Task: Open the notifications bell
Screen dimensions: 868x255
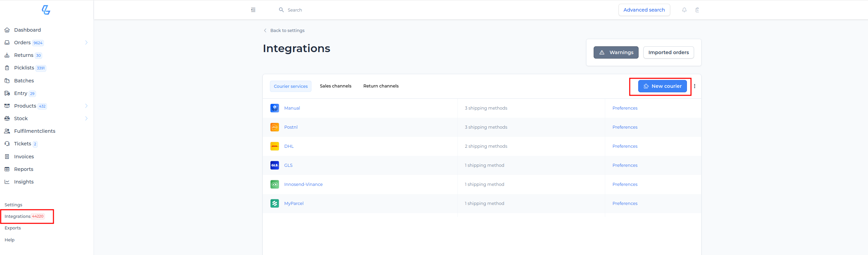Action: [684, 10]
